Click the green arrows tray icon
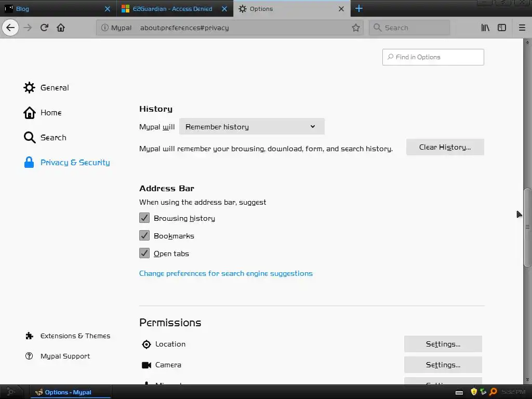This screenshot has height=399, width=532. click(484, 392)
